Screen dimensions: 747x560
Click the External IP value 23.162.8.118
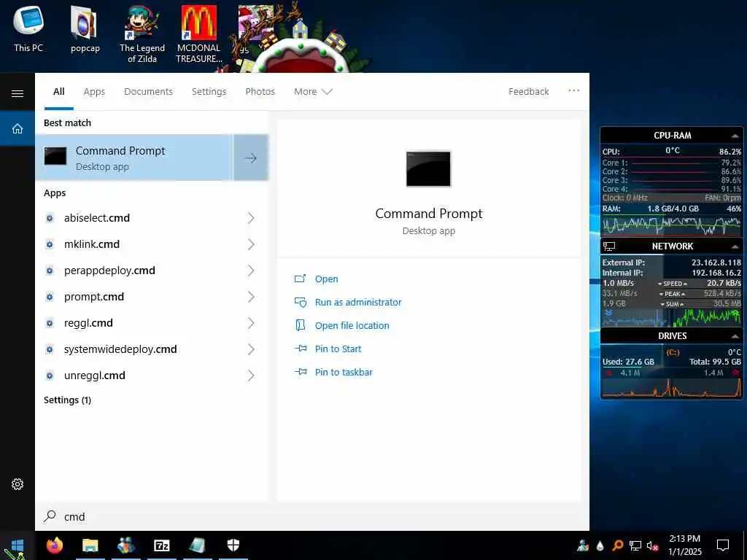coord(716,262)
